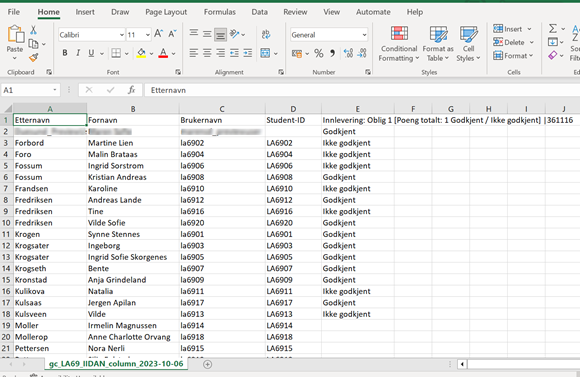Decrease indent in the cell
Image resolution: width=580 pixels, height=377 pixels.
[234, 53]
